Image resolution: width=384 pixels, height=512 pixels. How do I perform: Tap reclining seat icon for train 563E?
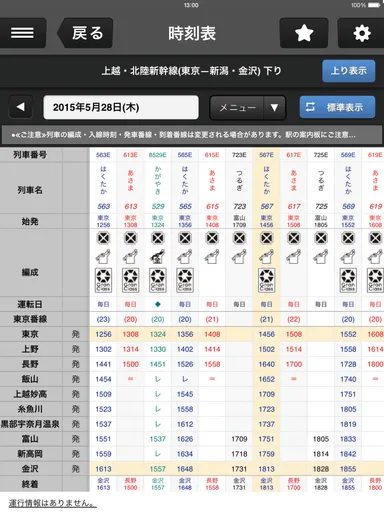pyautogui.click(x=103, y=256)
